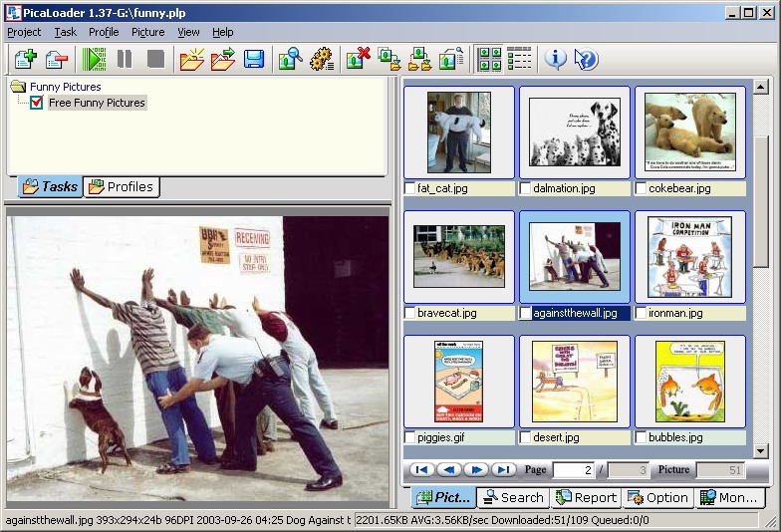Image resolution: width=781 pixels, height=532 pixels.
Task: Click the thumbnail scrollbar down arrow
Action: (761, 450)
